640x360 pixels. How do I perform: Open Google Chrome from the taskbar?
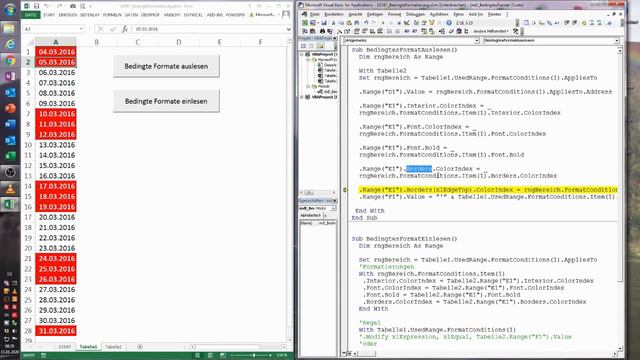pyautogui.click(x=10, y=61)
